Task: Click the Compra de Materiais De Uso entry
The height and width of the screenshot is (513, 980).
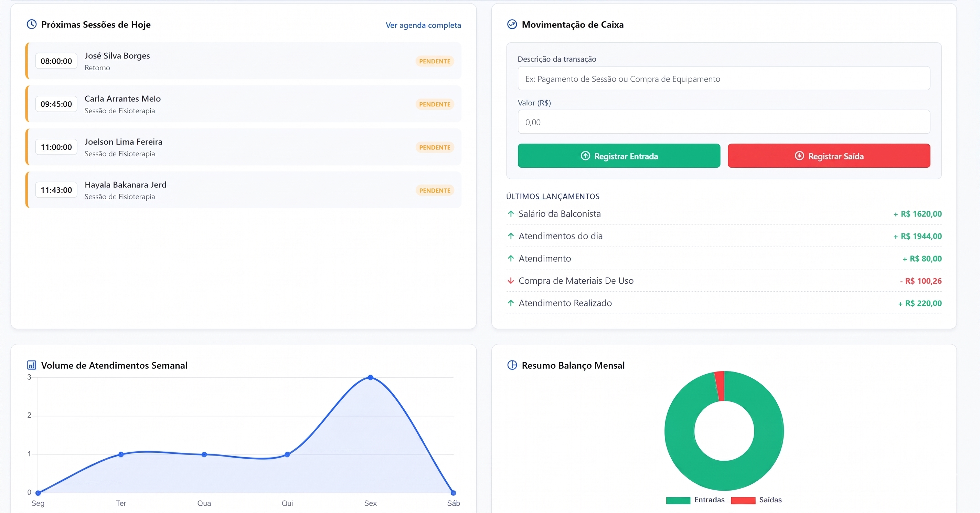Action: pyautogui.click(x=576, y=281)
